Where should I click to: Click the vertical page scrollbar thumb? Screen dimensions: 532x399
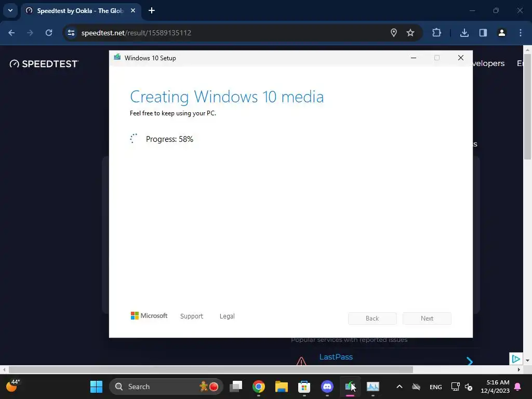pos(527,107)
